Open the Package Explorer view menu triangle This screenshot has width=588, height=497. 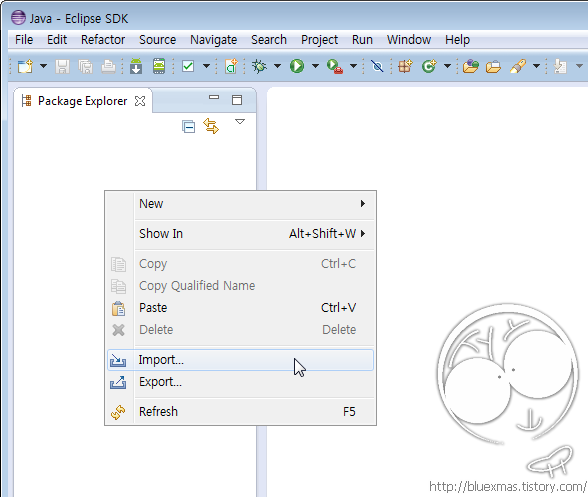(x=240, y=122)
